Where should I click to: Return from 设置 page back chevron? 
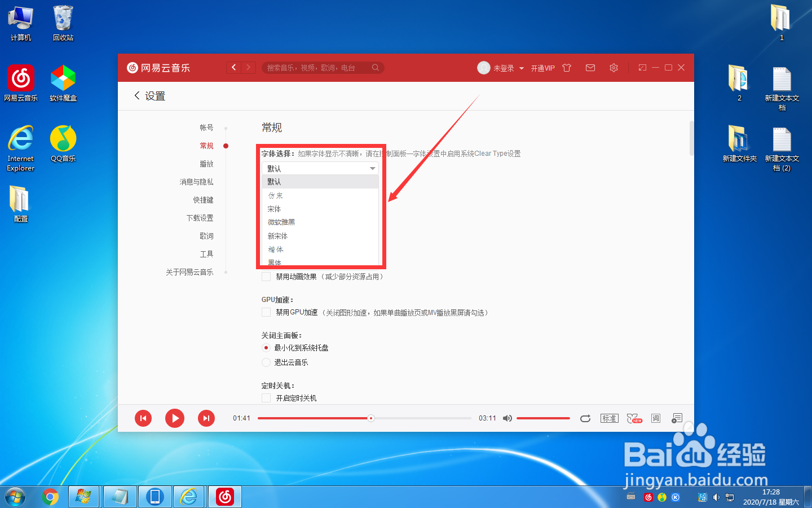click(136, 96)
